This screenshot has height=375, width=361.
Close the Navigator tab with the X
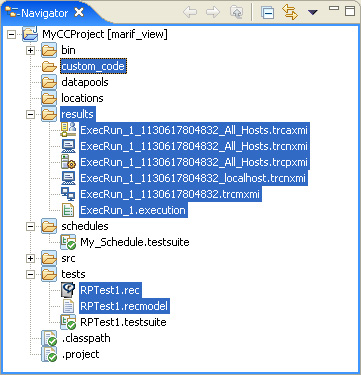pyautogui.click(x=79, y=13)
